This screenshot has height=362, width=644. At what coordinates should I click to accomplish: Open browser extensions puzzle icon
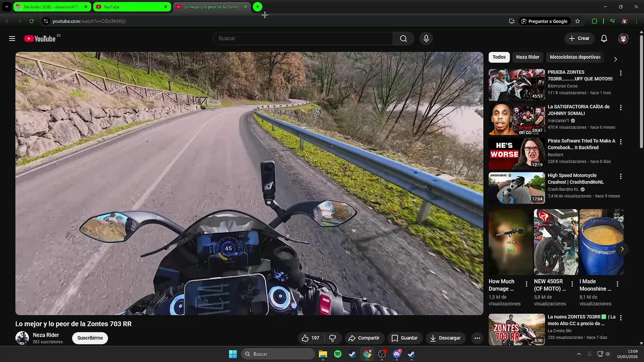(x=595, y=21)
